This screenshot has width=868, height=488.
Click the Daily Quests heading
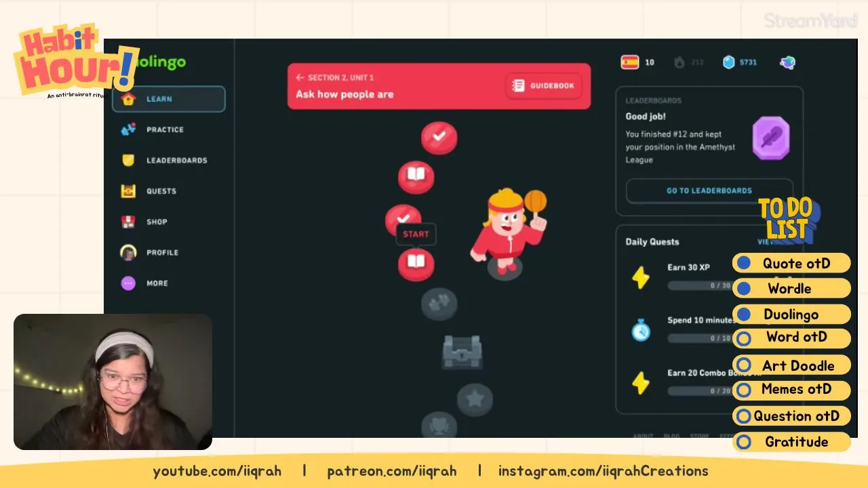click(652, 242)
